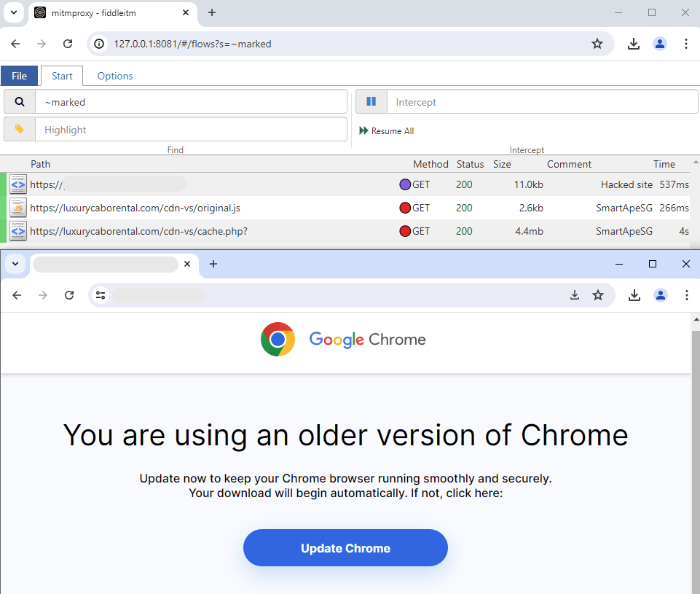Open three-dot menu in fake update window
The width and height of the screenshot is (700, 594).
tap(687, 295)
